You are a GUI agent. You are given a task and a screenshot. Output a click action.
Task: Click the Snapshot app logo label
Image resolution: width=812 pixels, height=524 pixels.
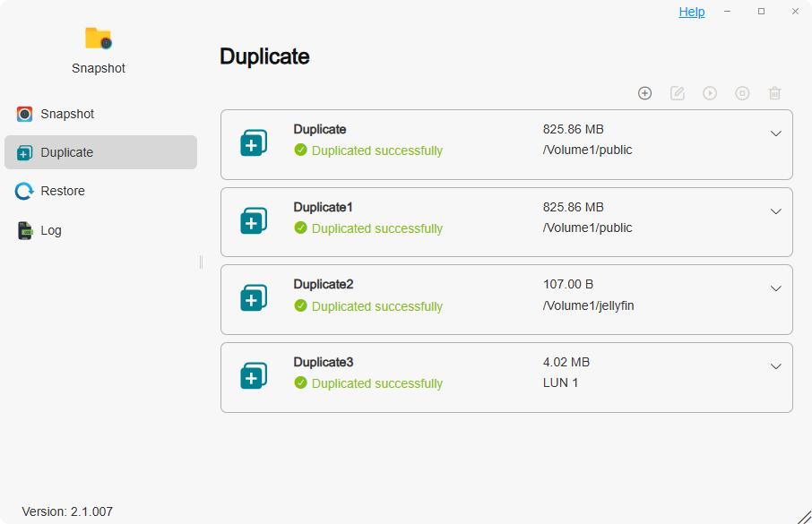(98, 67)
